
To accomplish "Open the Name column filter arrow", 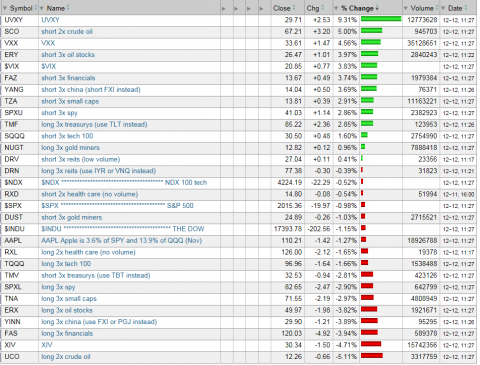I will point(42,8).
